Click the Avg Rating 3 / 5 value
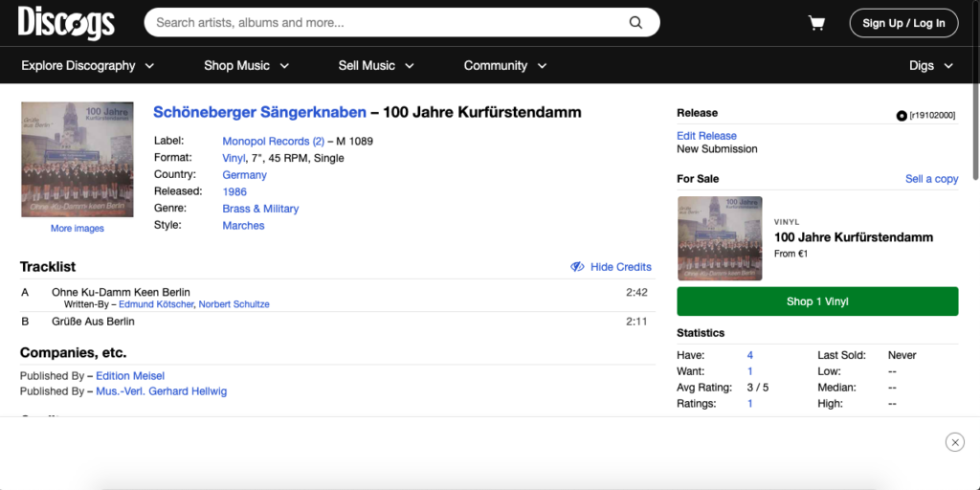The width and height of the screenshot is (980, 490). pos(758,388)
